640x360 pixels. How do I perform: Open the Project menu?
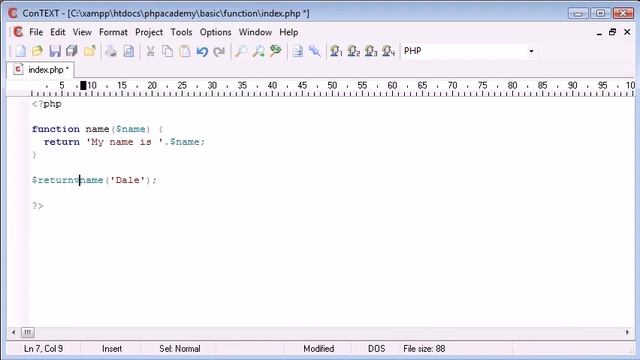(149, 32)
